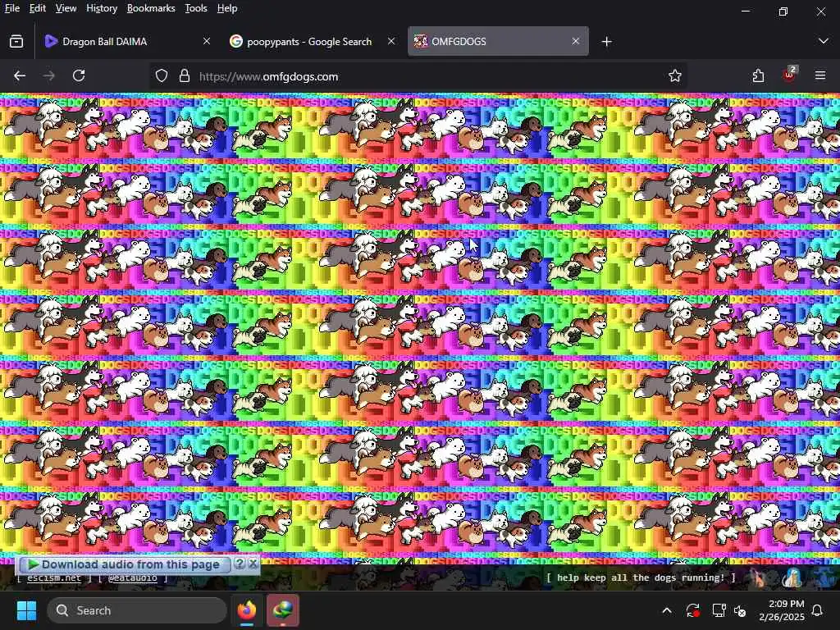Minimize the Firefox window
This screenshot has width=840, height=630.
pyautogui.click(x=746, y=11)
